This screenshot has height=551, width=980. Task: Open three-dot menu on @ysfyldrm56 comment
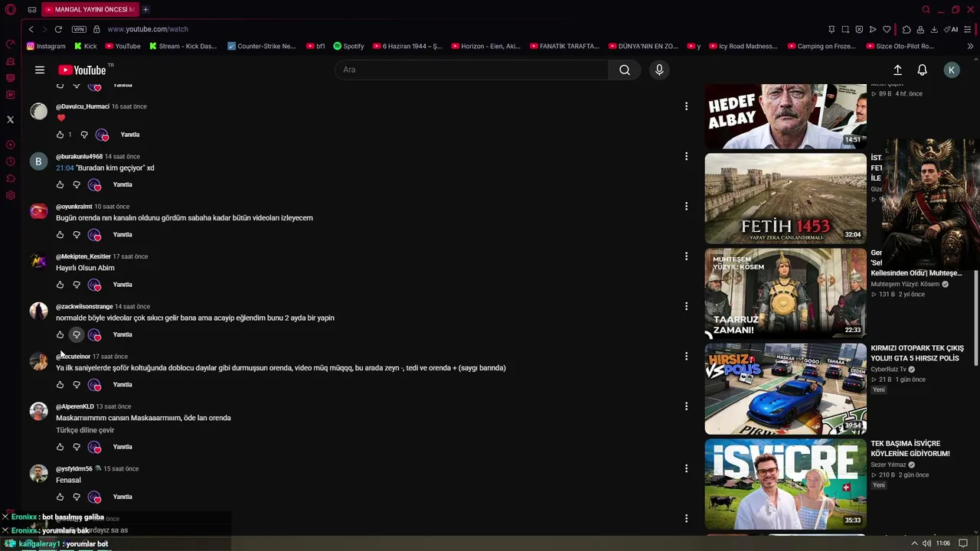(x=686, y=468)
